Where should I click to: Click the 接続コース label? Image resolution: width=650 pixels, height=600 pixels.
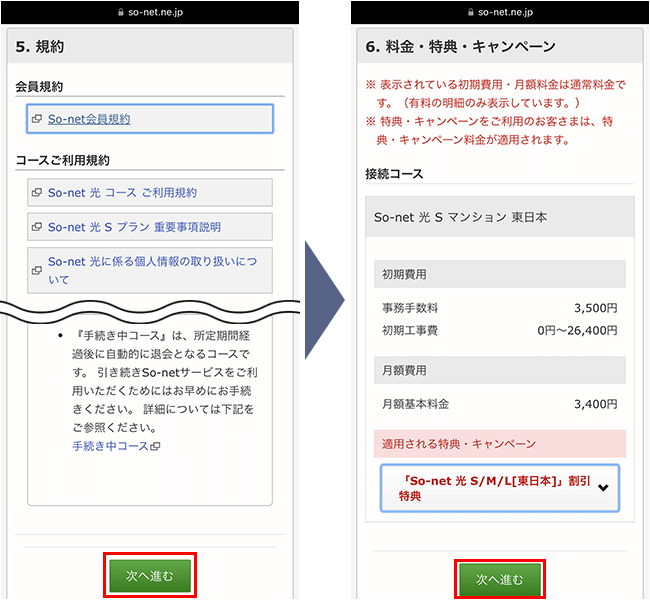(x=394, y=174)
